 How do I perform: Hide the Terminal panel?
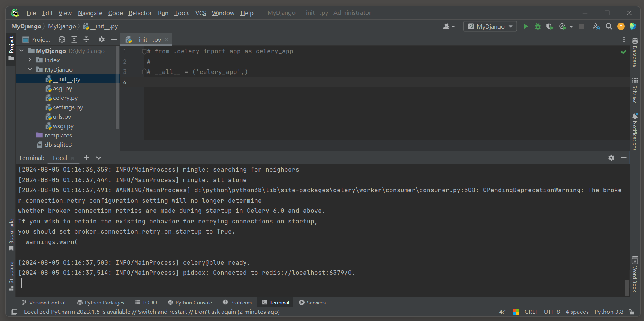(624, 158)
